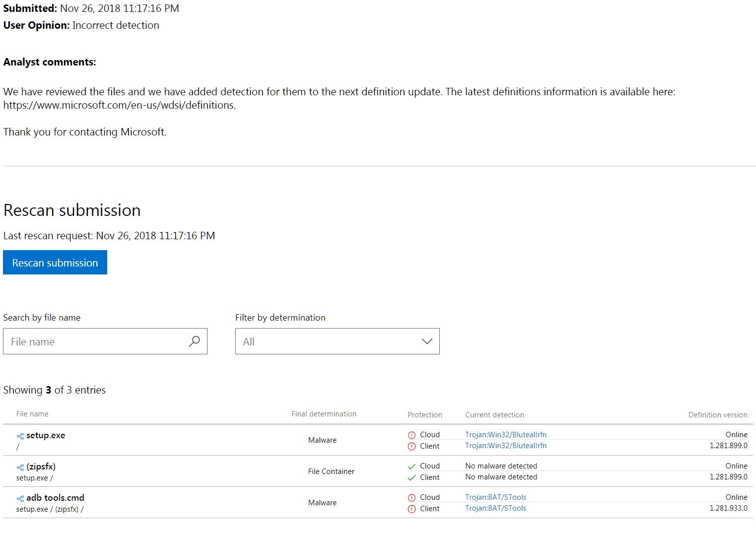Select the adb tools.cmd file entry
This screenshot has width=756, height=536.
pyautogui.click(x=55, y=498)
